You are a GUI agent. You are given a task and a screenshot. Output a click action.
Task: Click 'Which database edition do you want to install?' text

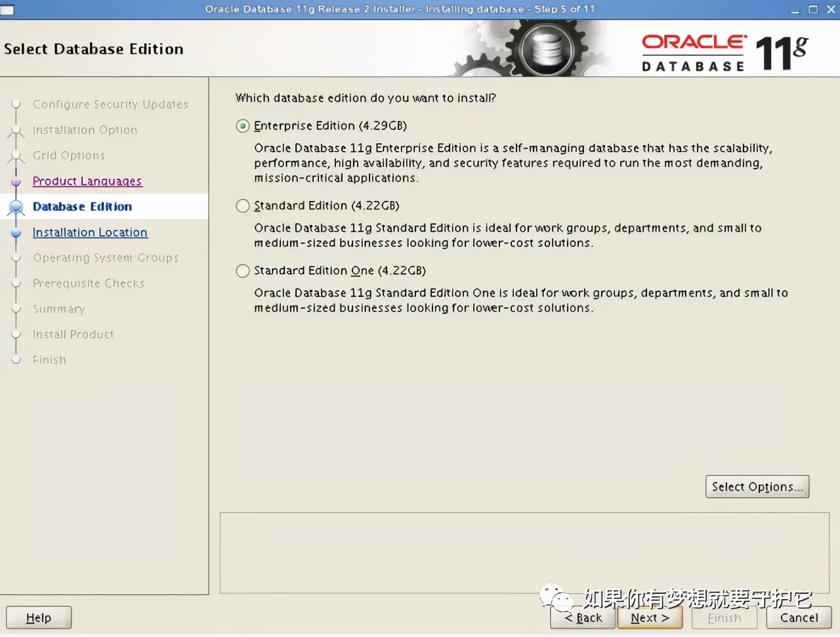366,98
